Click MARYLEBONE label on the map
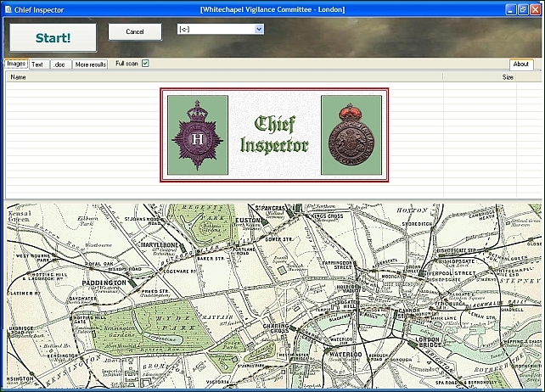Screen dimensions: 545x392 click(160, 245)
